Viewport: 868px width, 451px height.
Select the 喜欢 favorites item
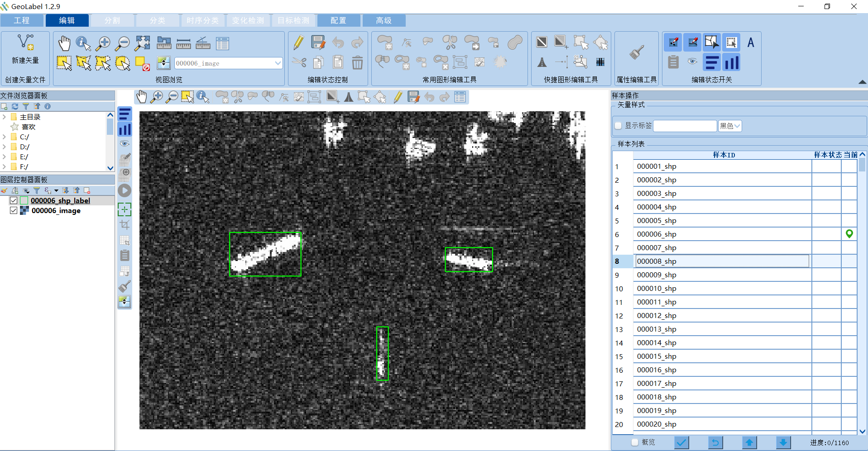(x=29, y=127)
